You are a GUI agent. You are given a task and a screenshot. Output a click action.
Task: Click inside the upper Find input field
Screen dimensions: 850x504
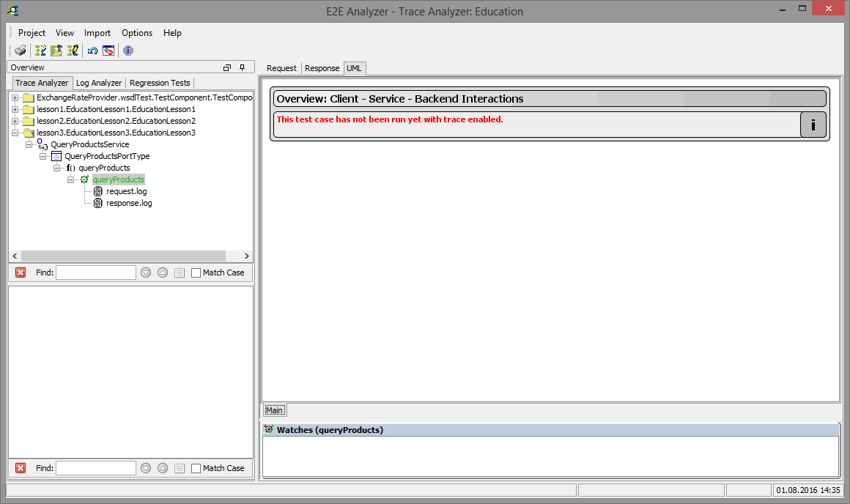coord(95,272)
